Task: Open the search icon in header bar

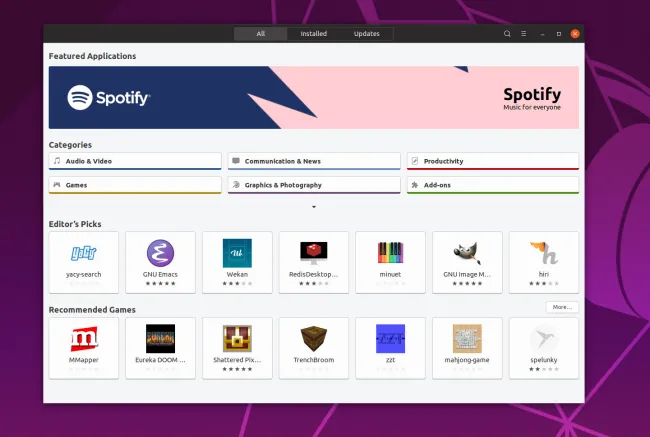Action: coord(507,33)
